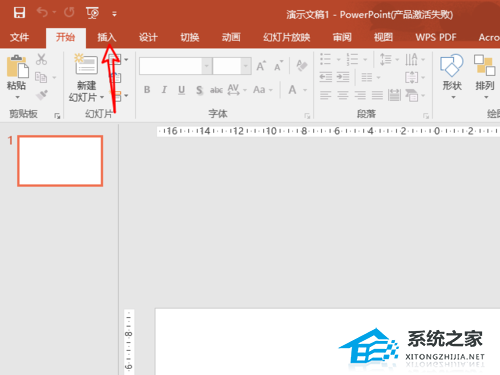Expand the 粘贴 paste options arrow
The height and width of the screenshot is (375, 500).
click(17, 97)
